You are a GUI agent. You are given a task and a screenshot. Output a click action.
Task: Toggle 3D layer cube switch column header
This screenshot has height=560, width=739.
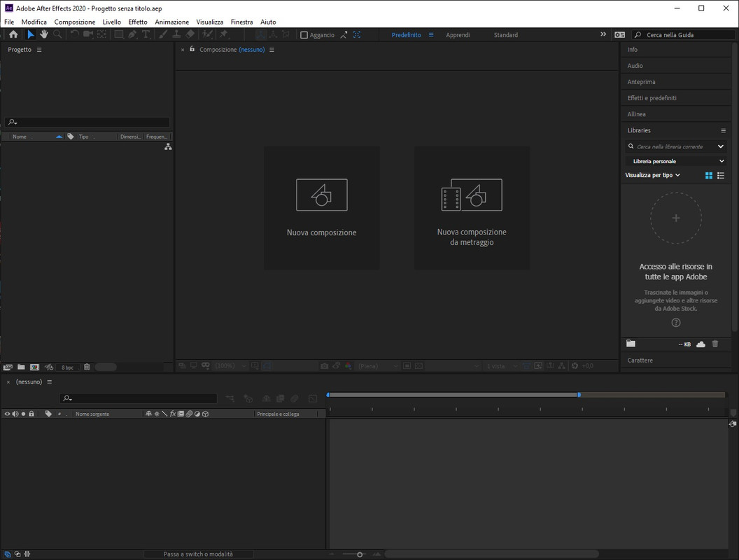click(x=206, y=414)
